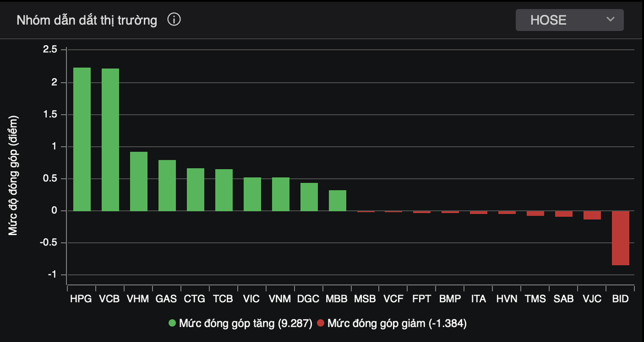Click the VHM bar in chart
This screenshot has width=644, height=342.
click(x=139, y=181)
